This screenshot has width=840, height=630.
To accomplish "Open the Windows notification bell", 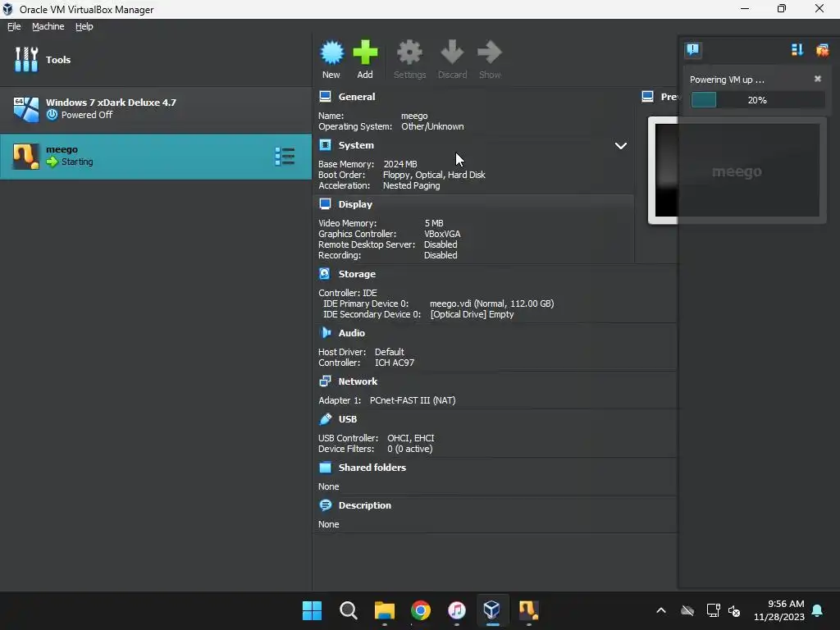I will 818,610.
